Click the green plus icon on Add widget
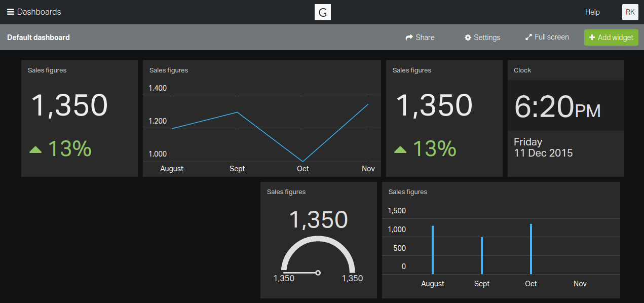644x303 pixels. (x=593, y=37)
